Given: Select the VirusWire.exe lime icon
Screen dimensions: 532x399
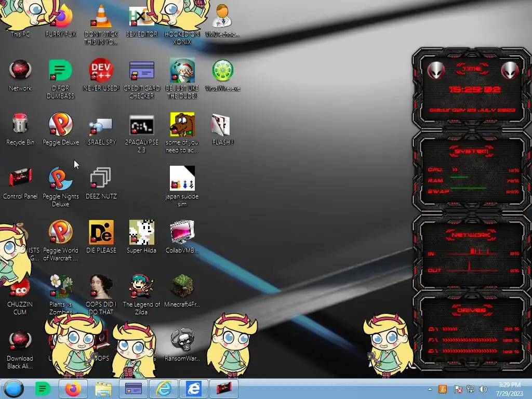Looking at the screenshot, I should tap(222, 75).
